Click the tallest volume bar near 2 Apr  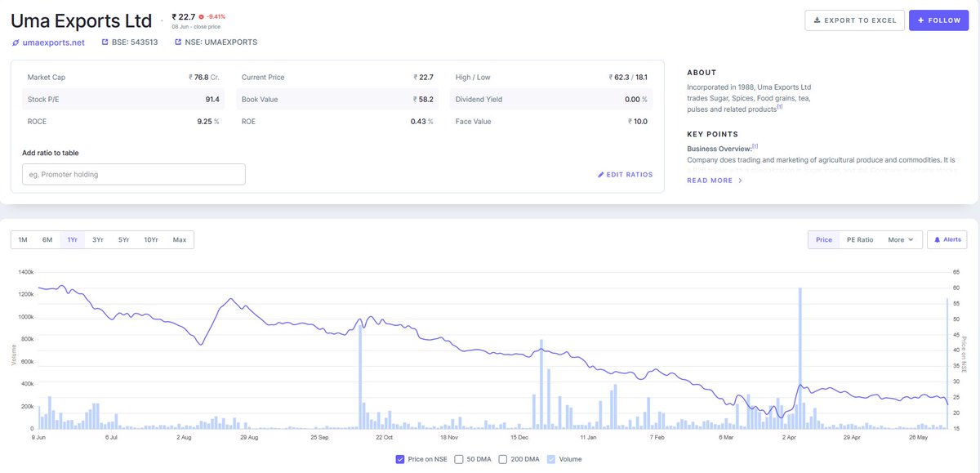[800, 358]
